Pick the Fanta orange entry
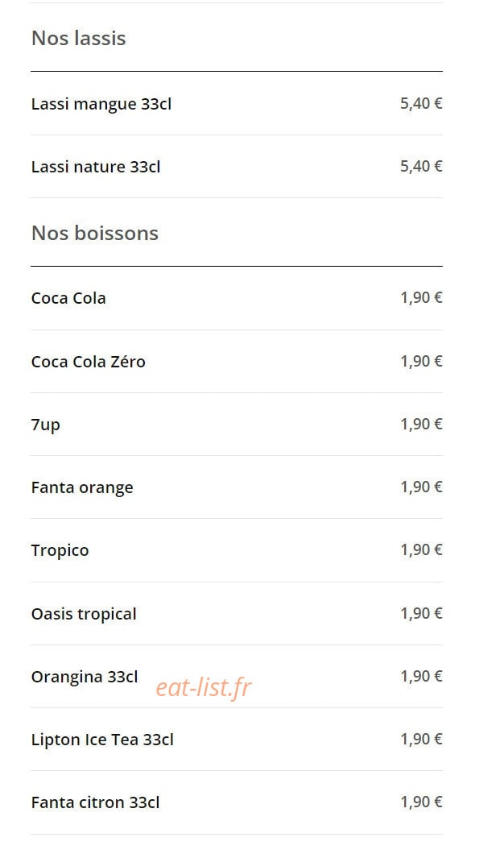The width and height of the screenshot is (504, 858). [x=236, y=487]
